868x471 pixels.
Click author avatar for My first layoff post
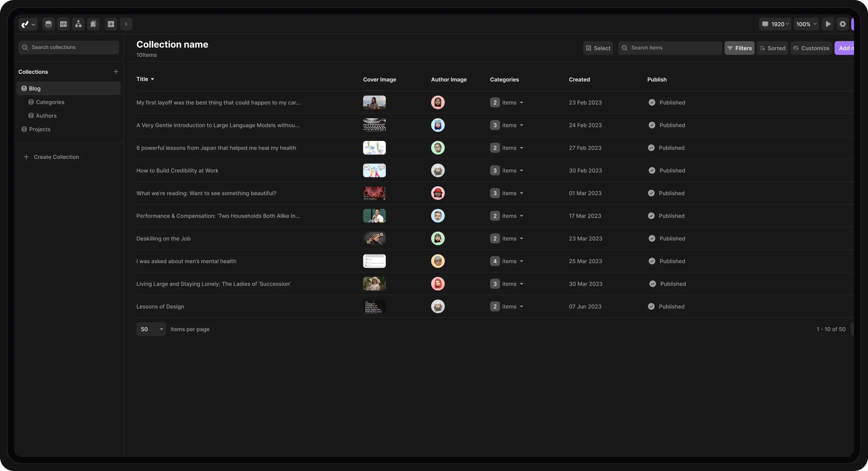[x=438, y=103]
